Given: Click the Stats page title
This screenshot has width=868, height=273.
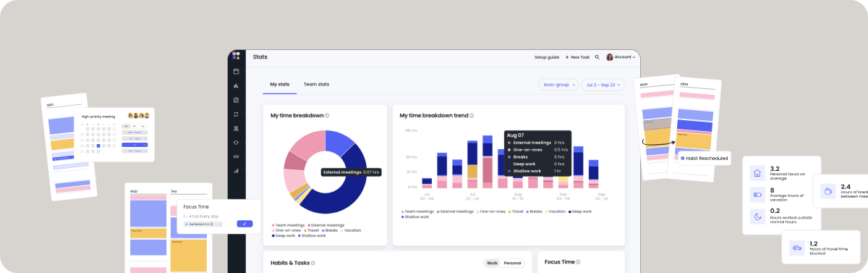Looking at the screenshot, I should (260, 56).
